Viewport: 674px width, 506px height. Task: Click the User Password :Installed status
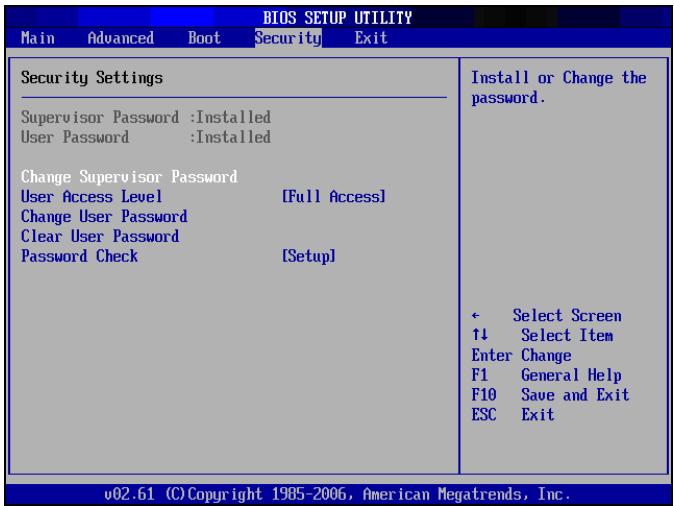146,137
